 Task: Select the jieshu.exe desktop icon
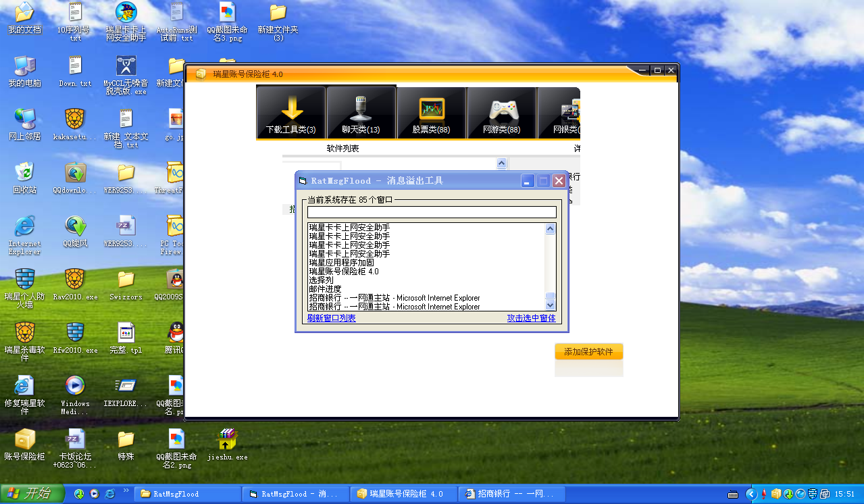(x=227, y=444)
